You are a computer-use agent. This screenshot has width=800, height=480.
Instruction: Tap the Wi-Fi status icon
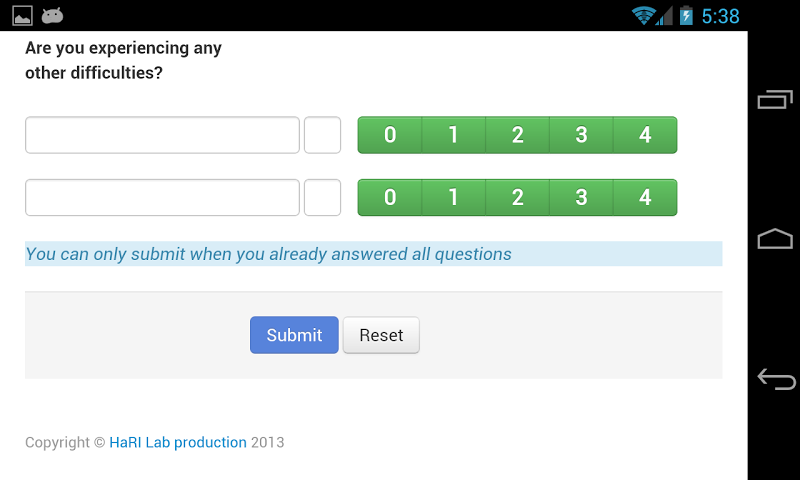[643, 15]
